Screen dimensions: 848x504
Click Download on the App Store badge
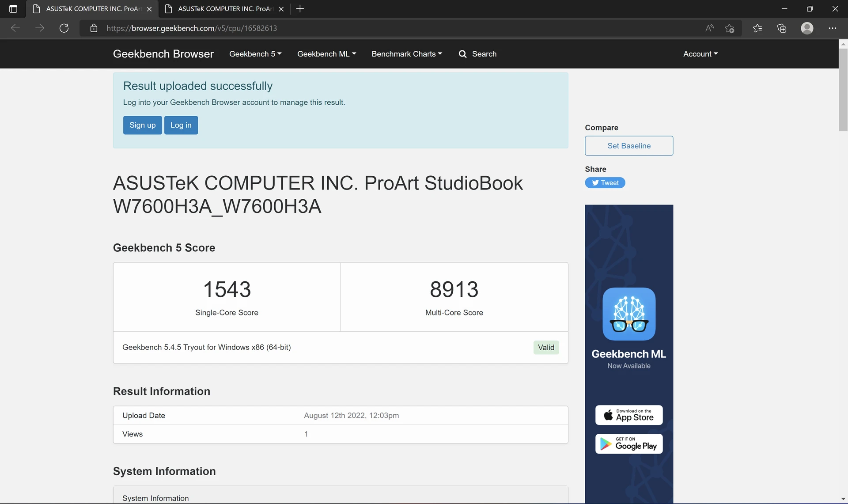(629, 415)
